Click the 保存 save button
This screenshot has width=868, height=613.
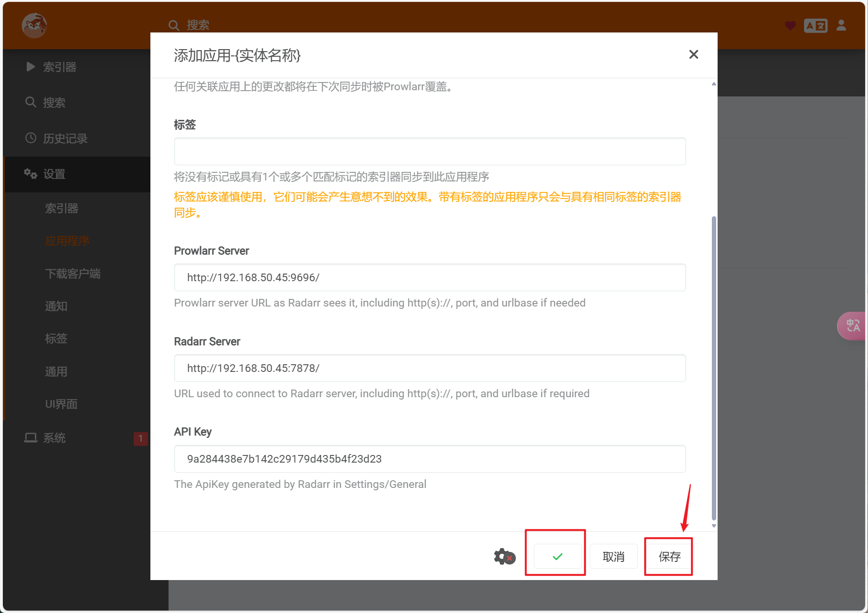(669, 557)
